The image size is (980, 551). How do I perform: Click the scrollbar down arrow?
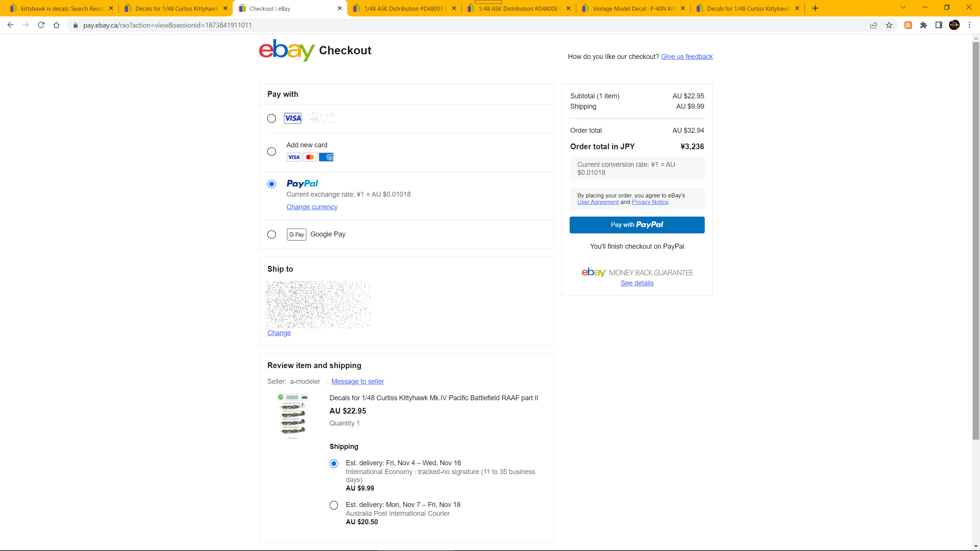point(976,546)
